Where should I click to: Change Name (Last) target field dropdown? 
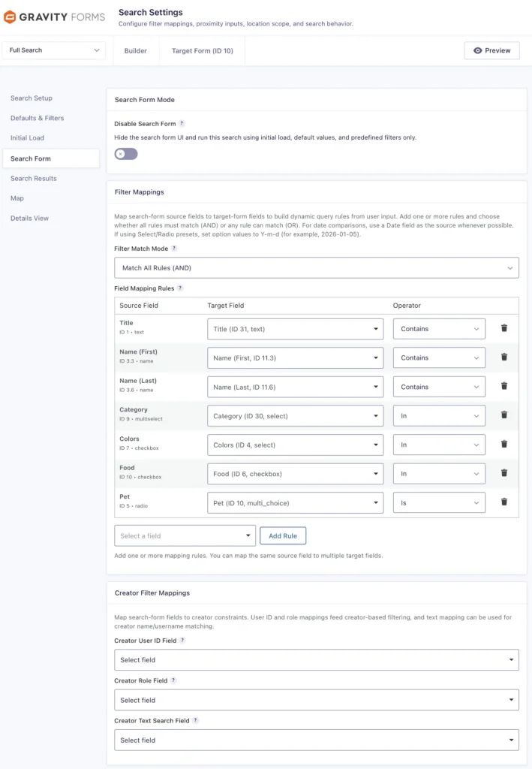(x=296, y=387)
